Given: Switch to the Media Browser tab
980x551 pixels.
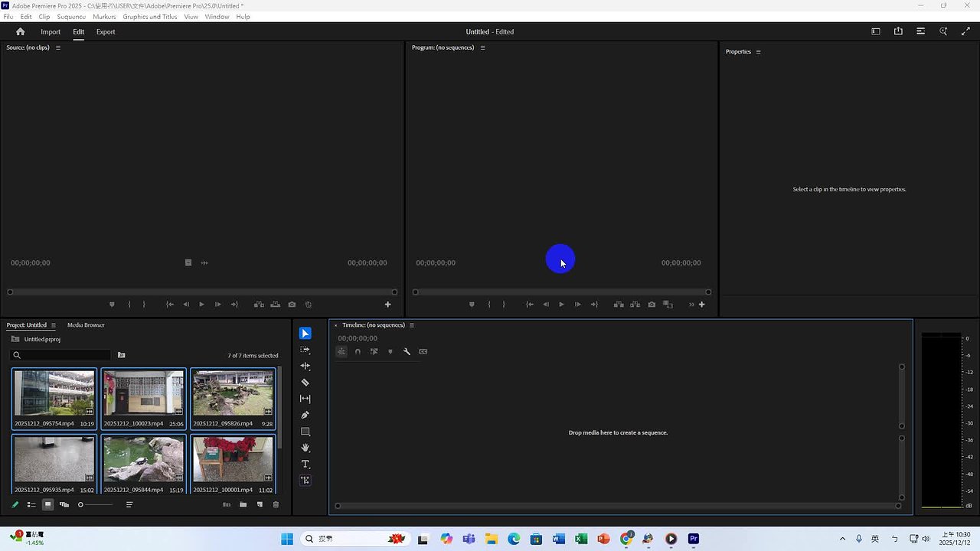Looking at the screenshot, I should [86, 325].
